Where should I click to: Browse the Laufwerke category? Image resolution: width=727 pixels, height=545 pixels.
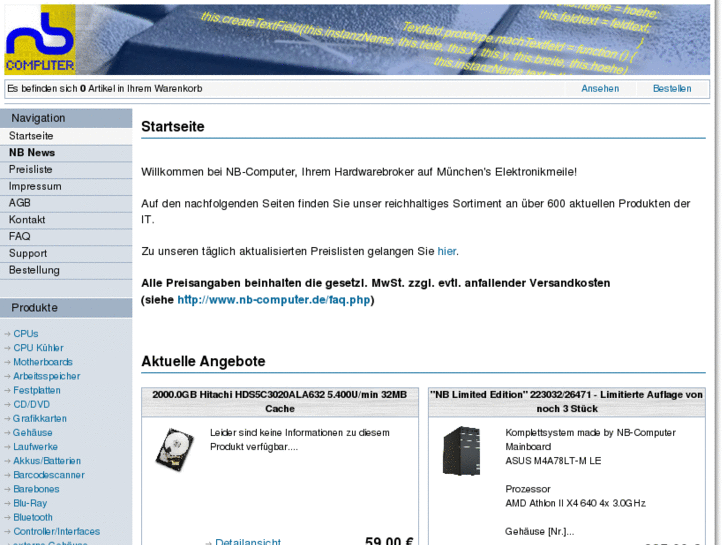coord(35,447)
